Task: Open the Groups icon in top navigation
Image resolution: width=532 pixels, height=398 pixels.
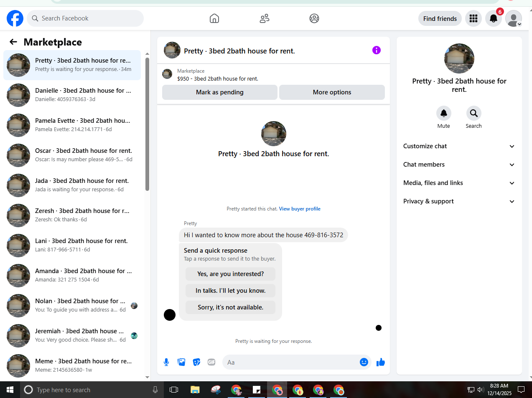Action: (x=314, y=18)
